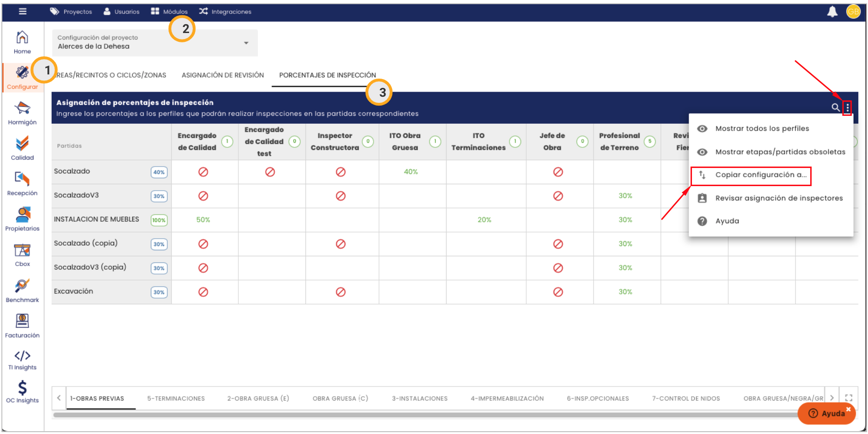This screenshot has height=434, width=868.
Task: Toggle blocked cell for Socalzado Encargado de Calidad
Action: [203, 172]
